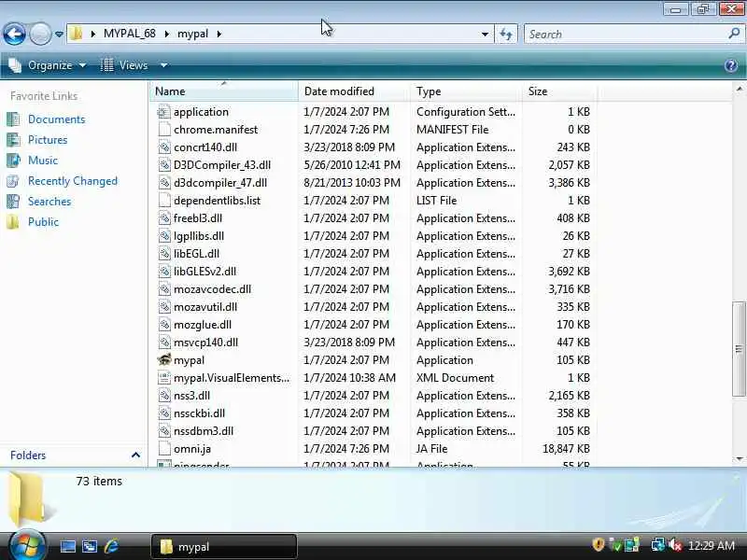Open the recent pages dropdown arrow
Viewport: 747px width, 560px height.
point(59,35)
